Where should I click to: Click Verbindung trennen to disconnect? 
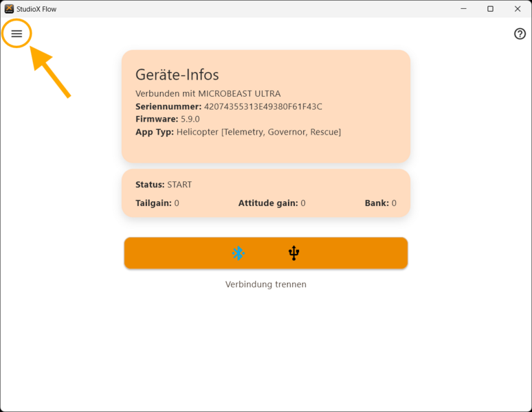click(x=266, y=284)
